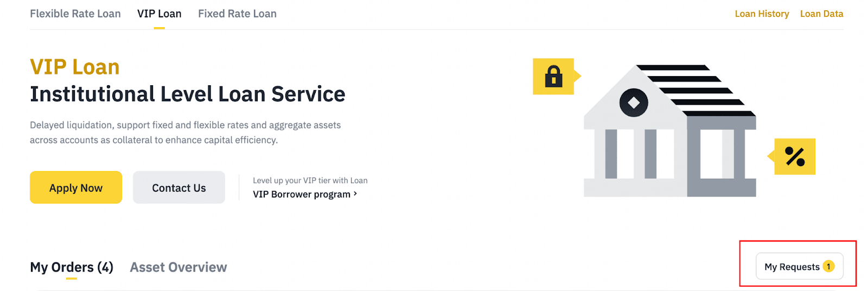
Task: Switch to the Flexible Rate Loan tab
Action: tap(75, 14)
